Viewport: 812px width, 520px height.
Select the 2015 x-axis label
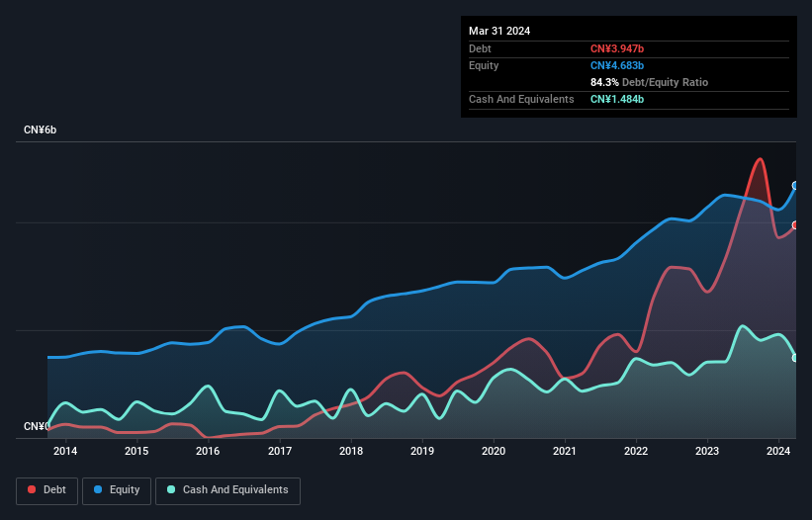(x=136, y=451)
